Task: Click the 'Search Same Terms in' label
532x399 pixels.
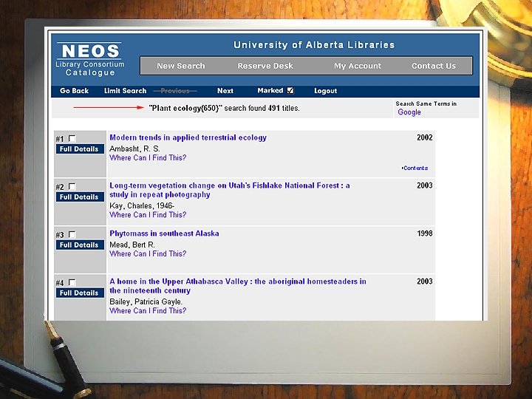Action: [x=426, y=103]
